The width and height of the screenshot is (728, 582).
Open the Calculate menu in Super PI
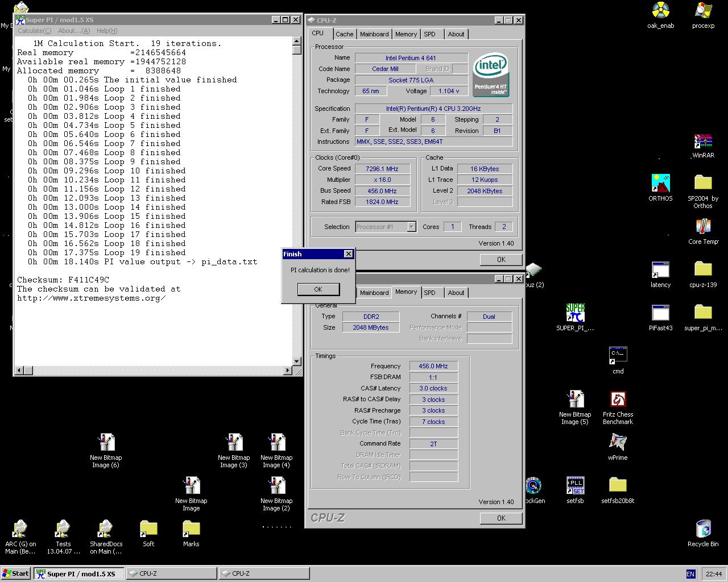tap(34, 31)
